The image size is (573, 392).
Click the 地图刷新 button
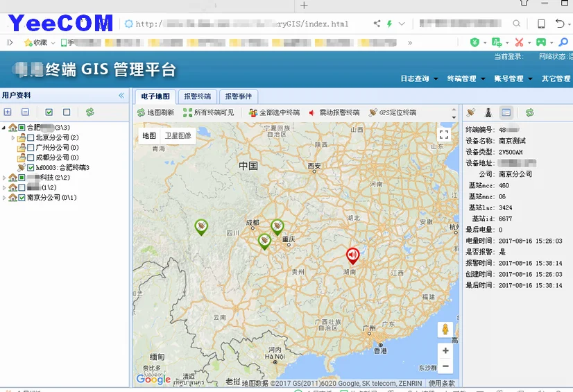tap(155, 112)
